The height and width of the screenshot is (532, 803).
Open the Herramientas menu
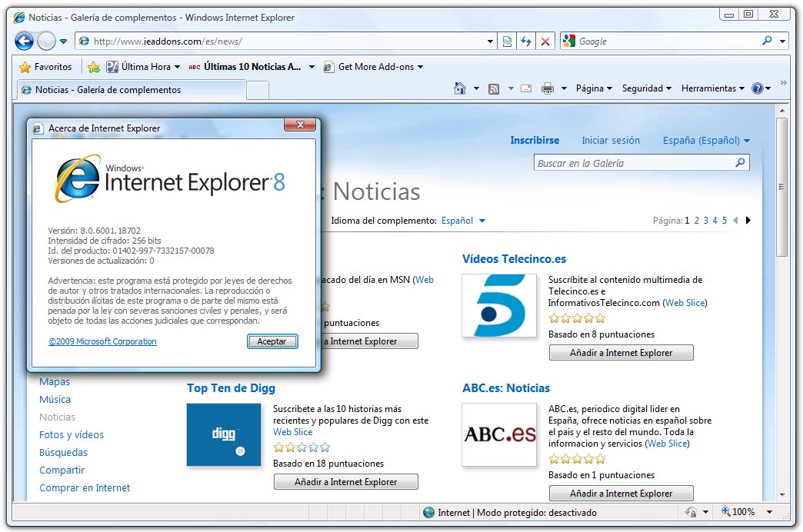pyautogui.click(x=713, y=88)
